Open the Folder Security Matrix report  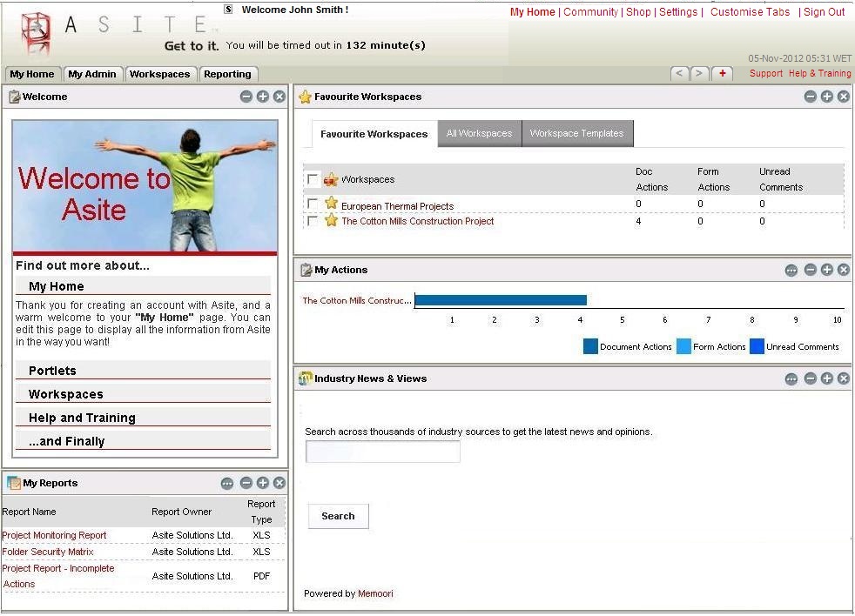47,552
